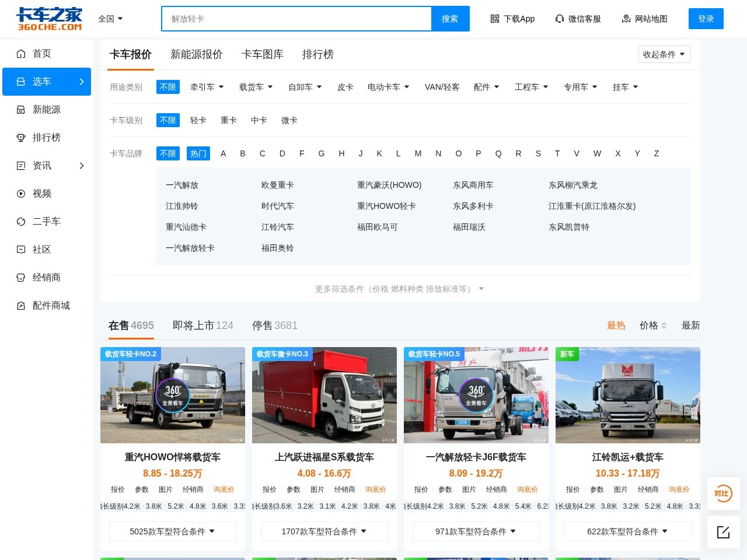Click the 微信客服 icon in header

coord(560,19)
